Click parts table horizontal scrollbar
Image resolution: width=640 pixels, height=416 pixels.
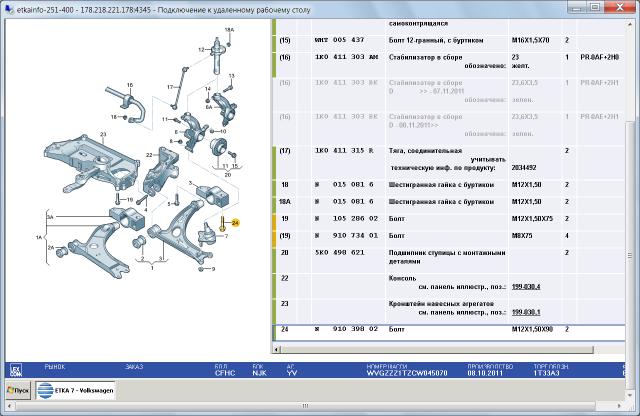[x=437, y=349]
